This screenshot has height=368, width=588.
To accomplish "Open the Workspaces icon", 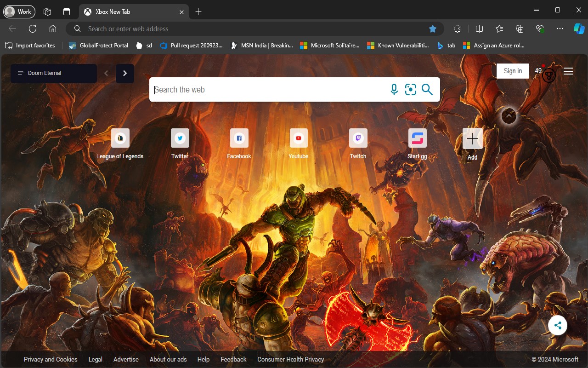I will (x=47, y=11).
